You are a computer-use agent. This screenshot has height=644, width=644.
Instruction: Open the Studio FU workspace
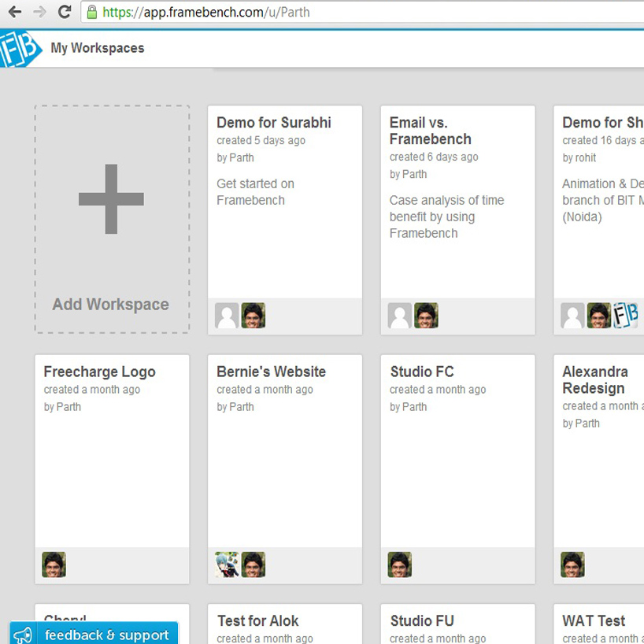pyautogui.click(x=422, y=621)
